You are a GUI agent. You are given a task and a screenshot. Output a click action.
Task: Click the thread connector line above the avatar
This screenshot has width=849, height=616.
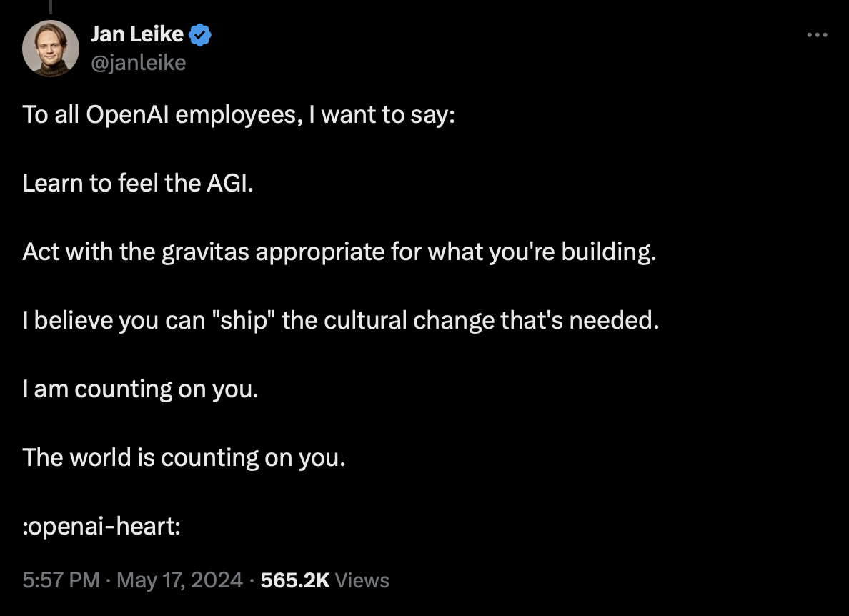pos(50,6)
